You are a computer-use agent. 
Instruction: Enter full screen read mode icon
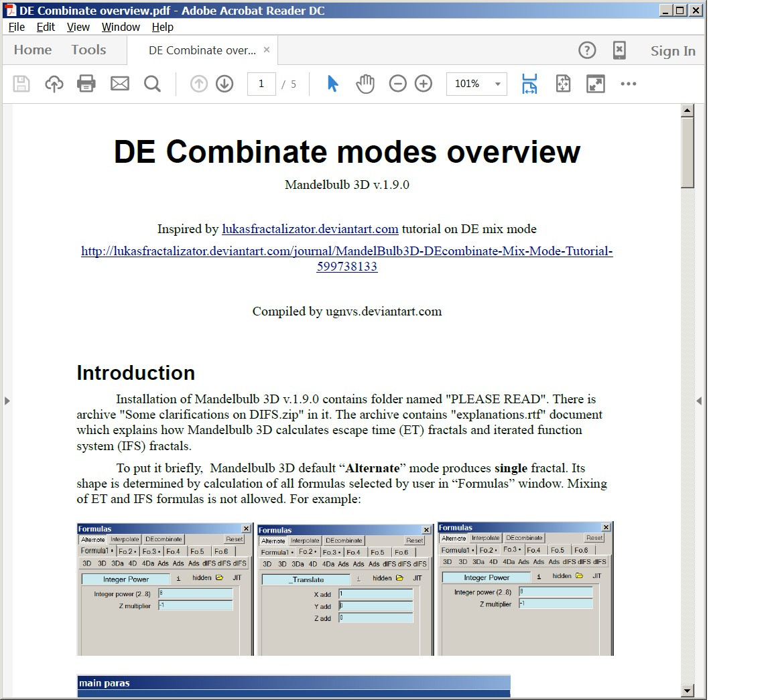click(x=596, y=84)
